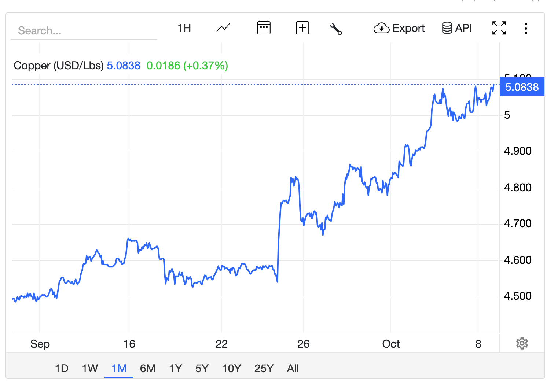The width and height of the screenshot is (558, 392).
Task: Open the 1H interval selector
Action: [x=184, y=28]
